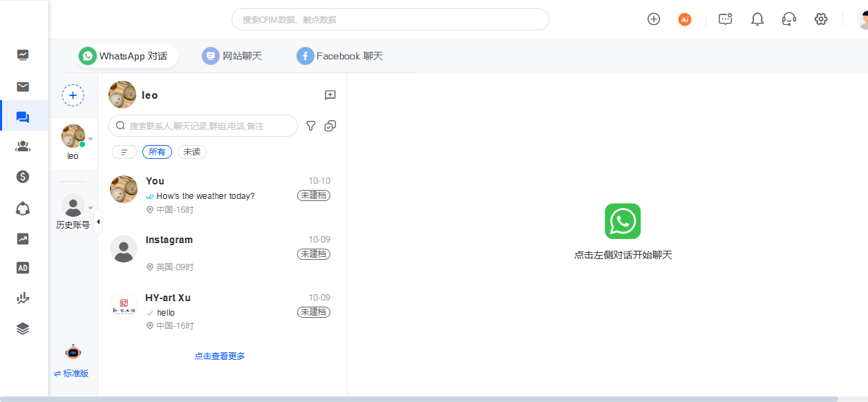Select the 未读 filter chip

(192, 152)
